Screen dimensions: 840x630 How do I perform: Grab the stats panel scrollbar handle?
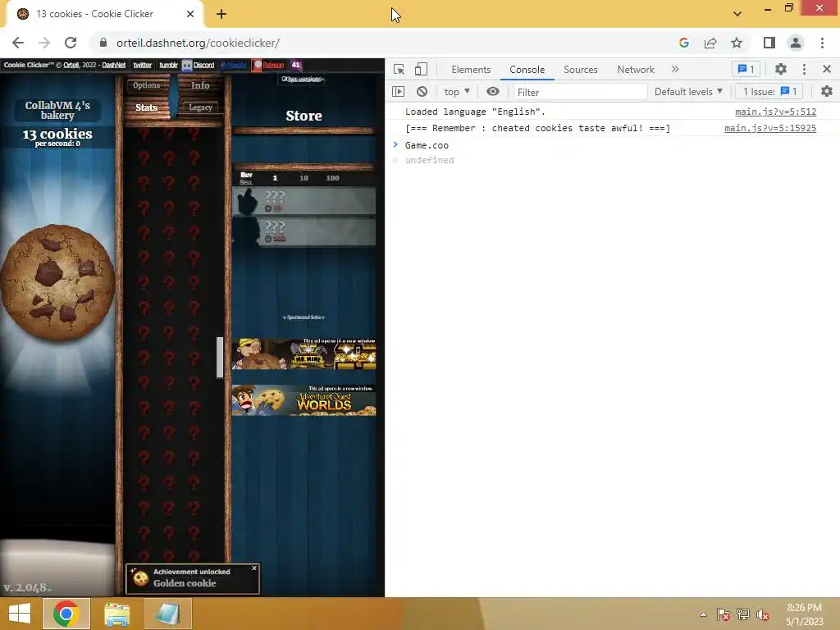(x=220, y=358)
